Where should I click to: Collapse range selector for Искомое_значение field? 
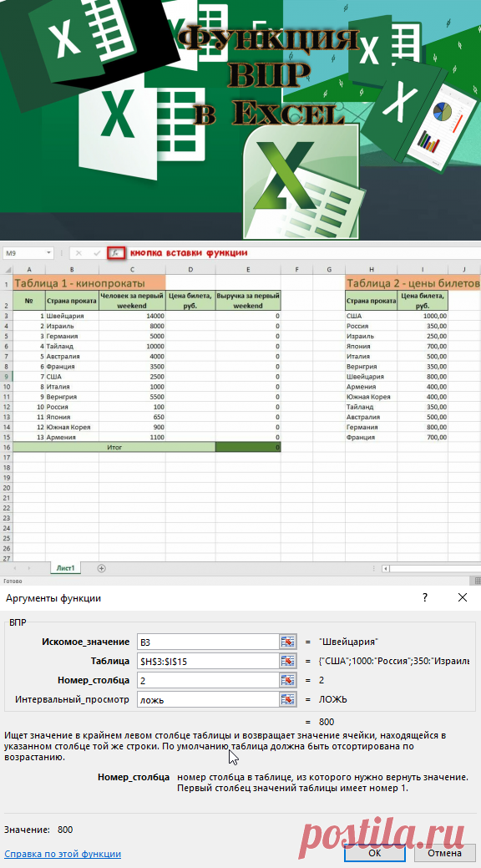click(x=286, y=642)
